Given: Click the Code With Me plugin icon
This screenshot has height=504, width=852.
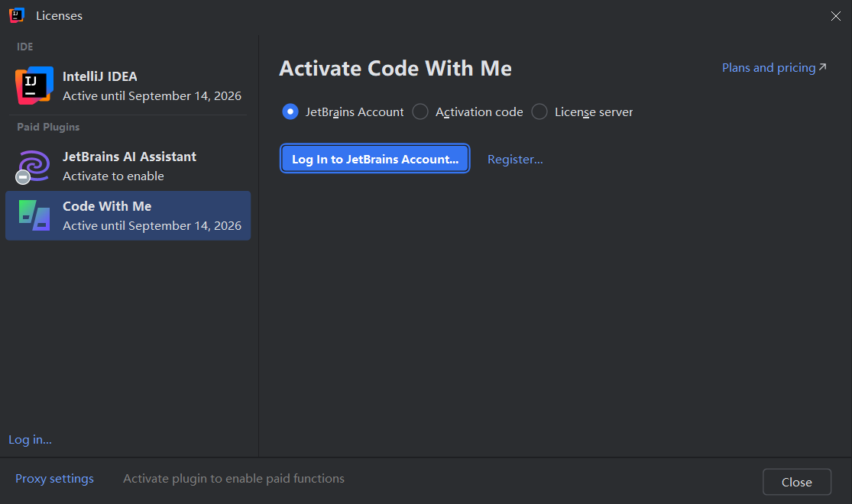Looking at the screenshot, I should [x=34, y=215].
